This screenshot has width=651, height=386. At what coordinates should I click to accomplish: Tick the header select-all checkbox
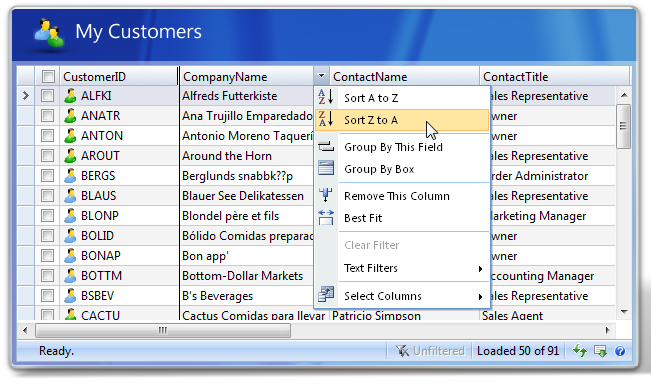tap(48, 76)
